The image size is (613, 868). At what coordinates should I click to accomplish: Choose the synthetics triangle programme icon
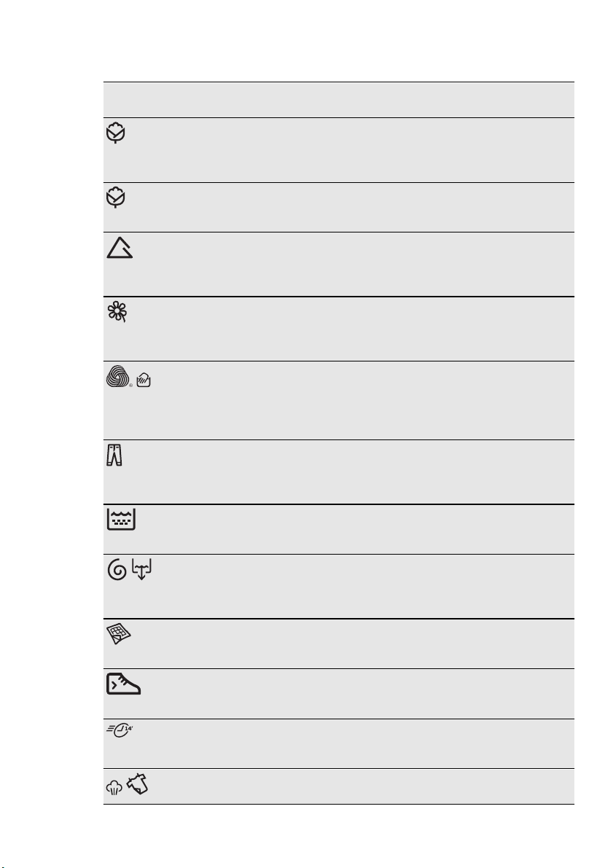point(120,248)
